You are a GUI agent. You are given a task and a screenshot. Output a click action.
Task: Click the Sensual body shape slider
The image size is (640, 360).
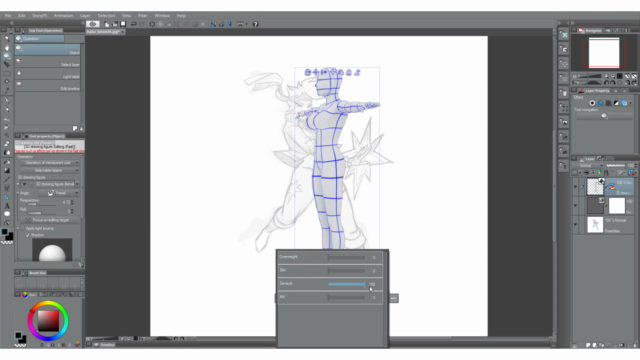(347, 284)
